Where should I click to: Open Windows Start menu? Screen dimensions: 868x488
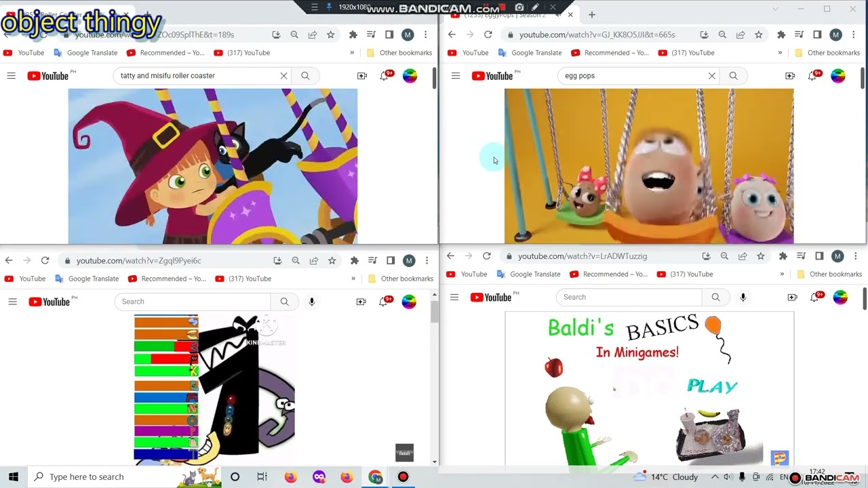pos(14,476)
